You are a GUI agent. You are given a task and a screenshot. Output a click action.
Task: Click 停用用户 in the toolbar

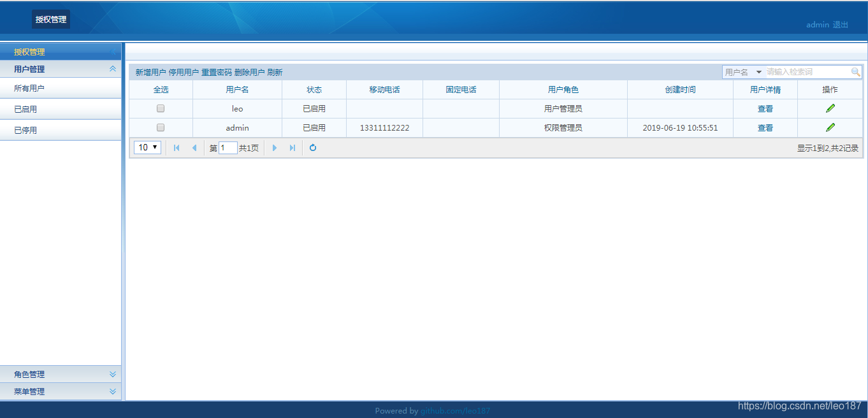(184, 73)
